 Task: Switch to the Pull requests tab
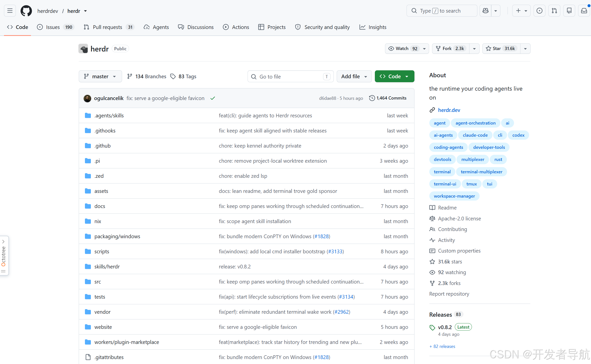click(x=109, y=27)
